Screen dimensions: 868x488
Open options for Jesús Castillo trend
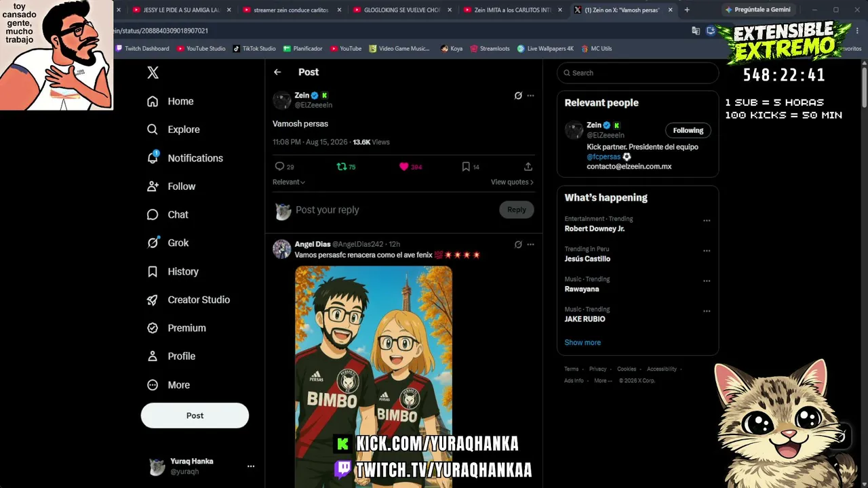point(707,251)
